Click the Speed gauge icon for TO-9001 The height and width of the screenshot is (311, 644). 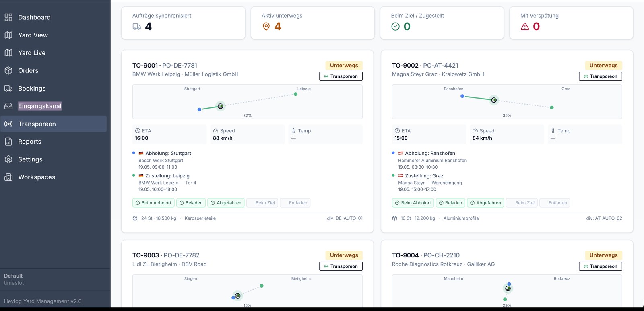coord(216,131)
